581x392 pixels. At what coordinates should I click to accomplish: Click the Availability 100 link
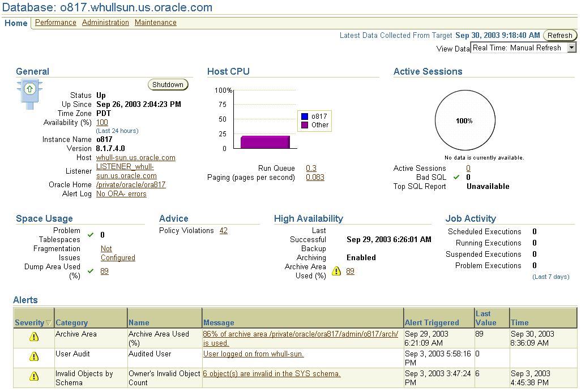pos(102,122)
